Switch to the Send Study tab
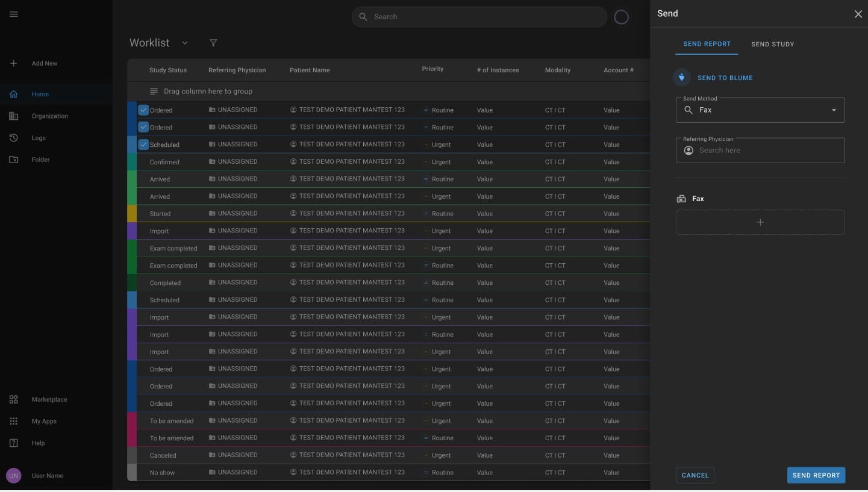The image size is (868, 492). click(x=772, y=44)
